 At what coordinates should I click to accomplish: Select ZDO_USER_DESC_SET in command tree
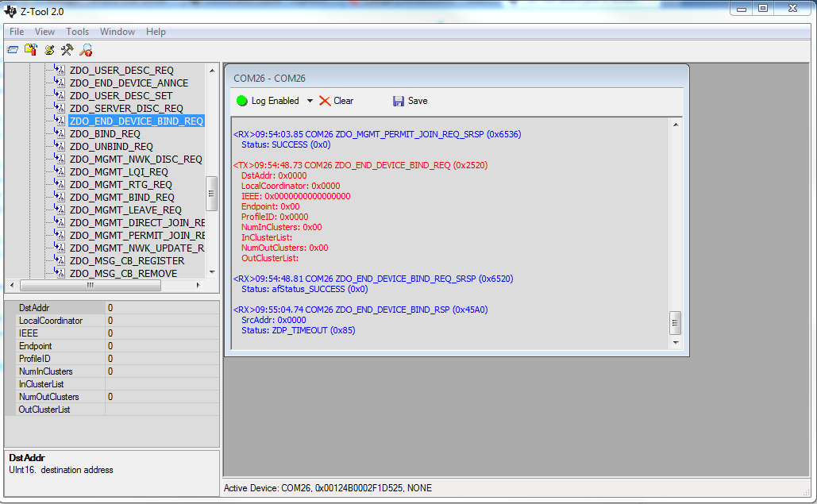pos(121,96)
